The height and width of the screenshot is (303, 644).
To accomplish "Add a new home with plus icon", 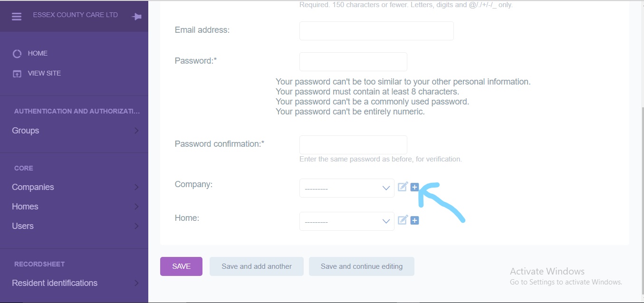I will coord(414,220).
